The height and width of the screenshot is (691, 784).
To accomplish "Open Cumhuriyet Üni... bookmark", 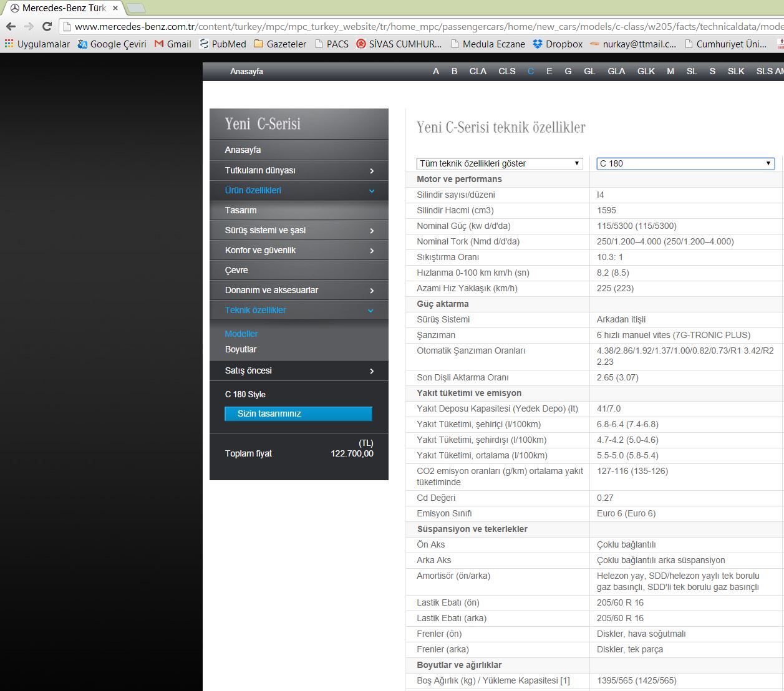I will pos(726,44).
